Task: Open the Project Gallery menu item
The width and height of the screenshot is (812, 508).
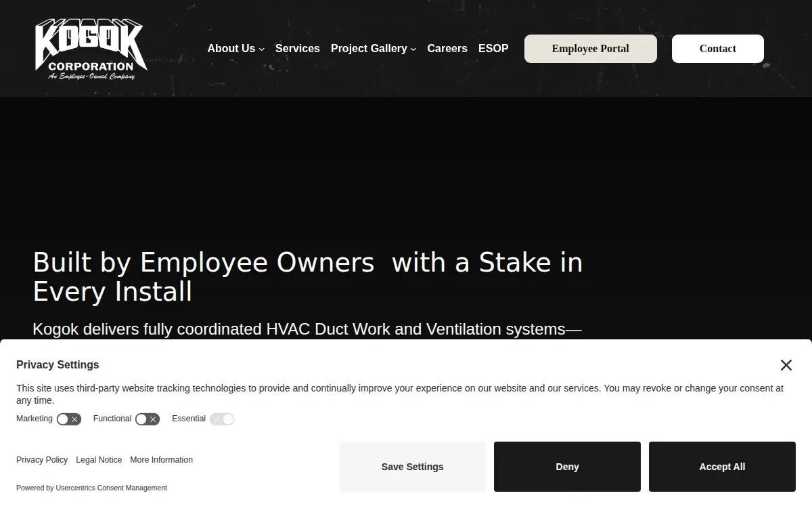Action: click(x=369, y=49)
